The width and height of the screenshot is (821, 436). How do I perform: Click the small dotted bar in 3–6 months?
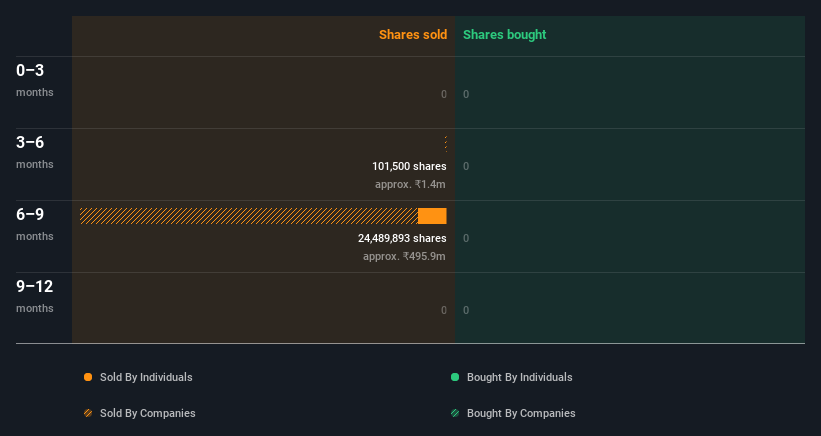tap(446, 144)
